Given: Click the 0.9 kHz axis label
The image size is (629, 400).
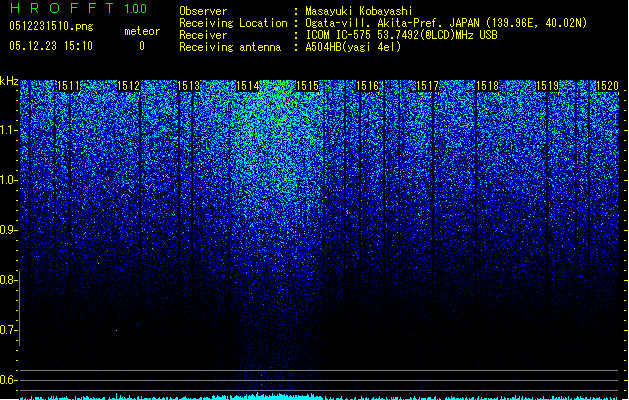Looking at the screenshot, I should [x=8, y=230].
